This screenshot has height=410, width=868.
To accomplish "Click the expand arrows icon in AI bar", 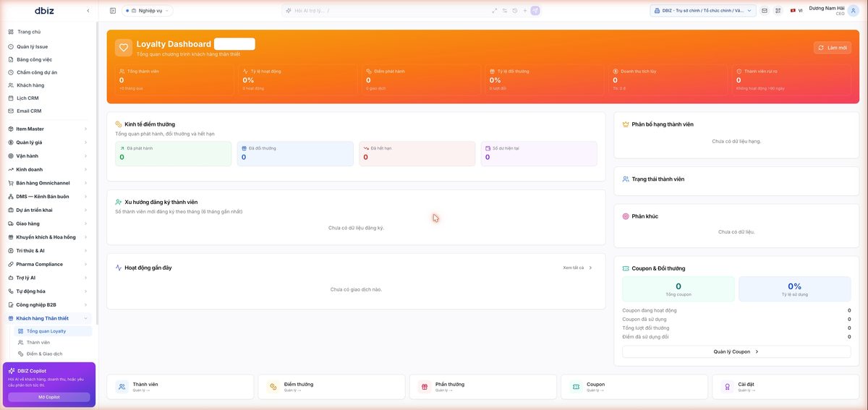I will (x=495, y=11).
